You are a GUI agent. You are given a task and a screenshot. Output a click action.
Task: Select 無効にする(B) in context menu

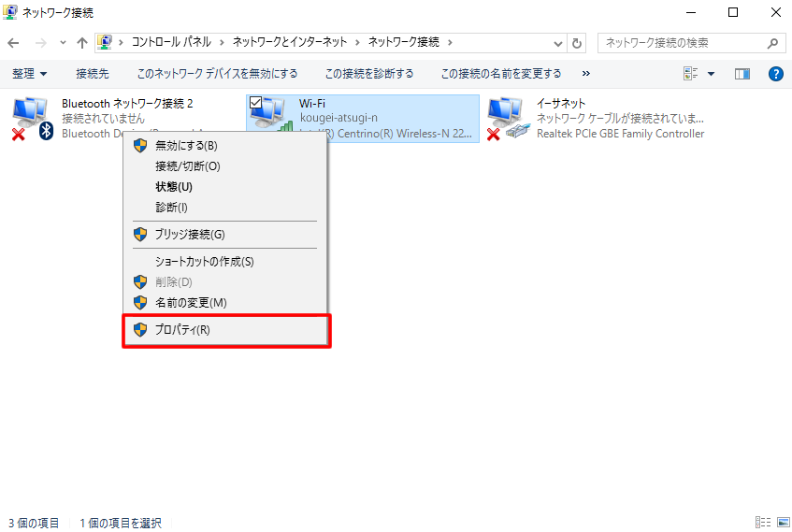225,146
